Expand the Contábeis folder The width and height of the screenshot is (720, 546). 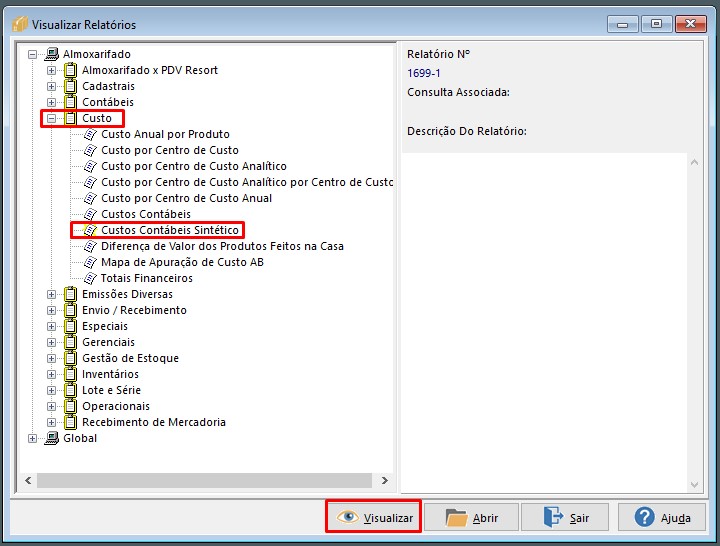(51, 102)
